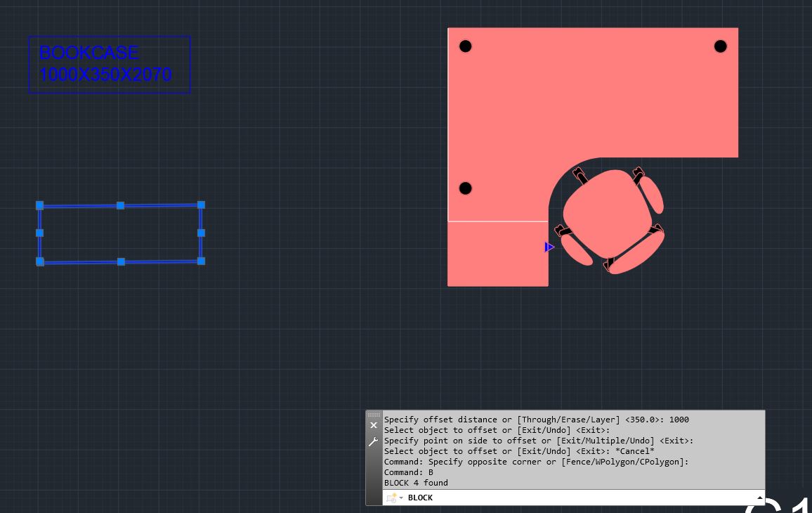
Task: Click the bottom-right square grip of the blue rectangle
Action: tap(202, 261)
